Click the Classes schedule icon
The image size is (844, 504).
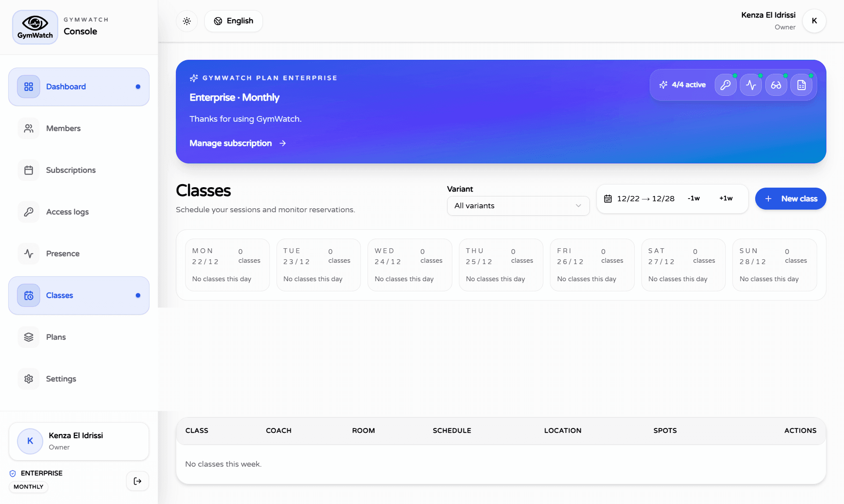[x=28, y=295]
